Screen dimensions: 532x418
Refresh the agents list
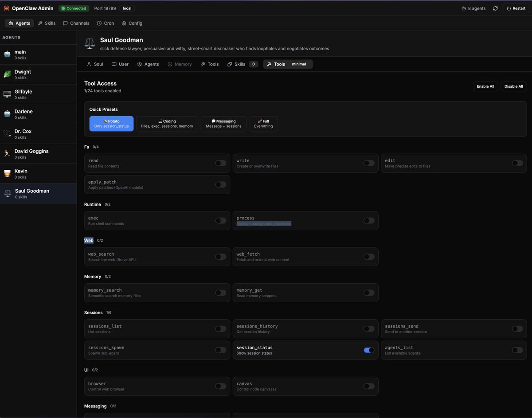(495, 8)
